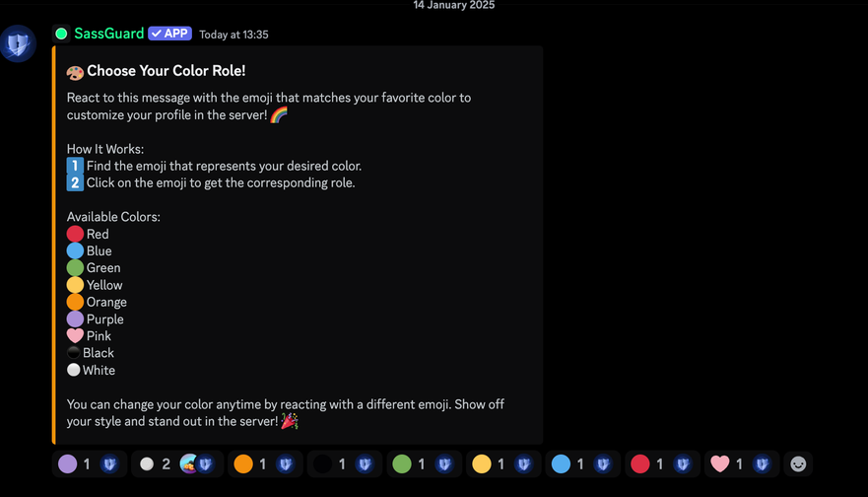Click the user avatar on white reaction

189,463
